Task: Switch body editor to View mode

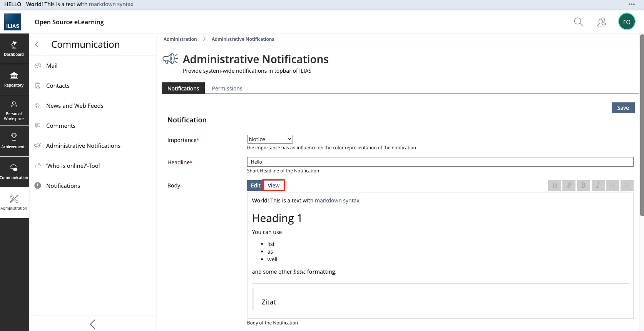Action: [274, 186]
